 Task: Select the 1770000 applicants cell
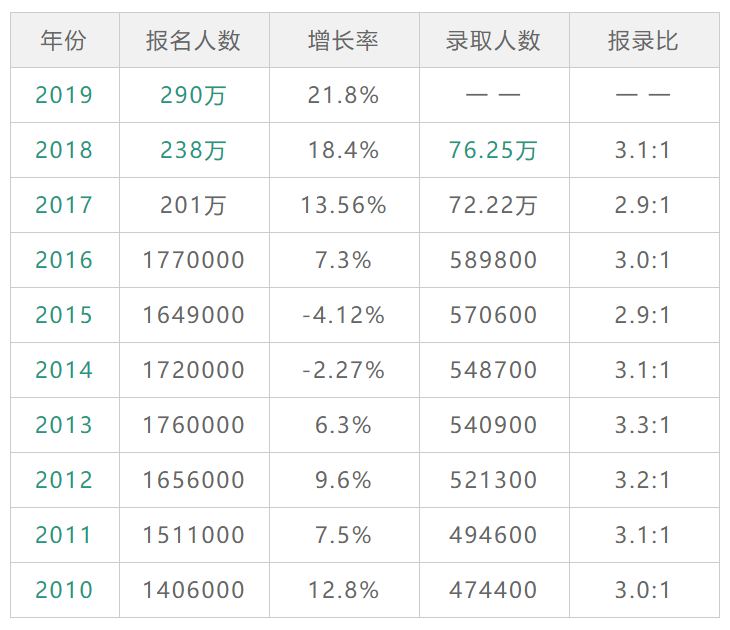click(194, 260)
